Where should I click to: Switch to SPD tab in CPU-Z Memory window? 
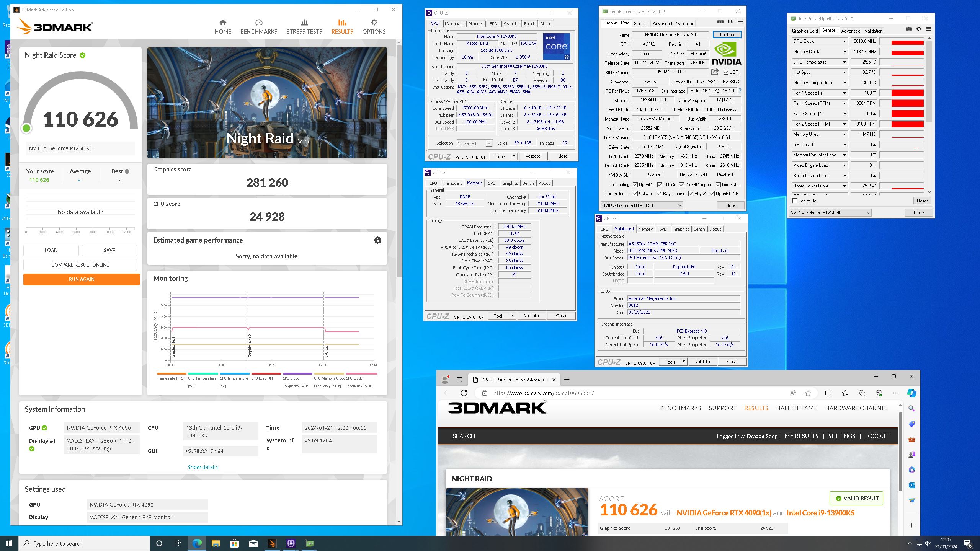[492, 183]
